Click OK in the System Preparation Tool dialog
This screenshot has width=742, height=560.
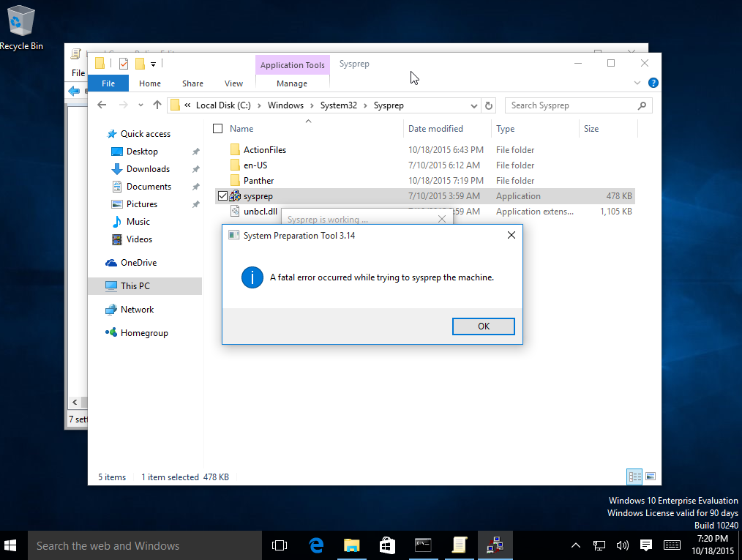pyautogui.click(x=483, y=326)
